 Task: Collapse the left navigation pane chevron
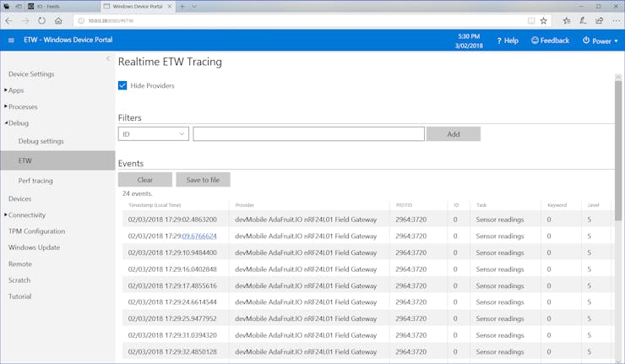tap(108, 58)
